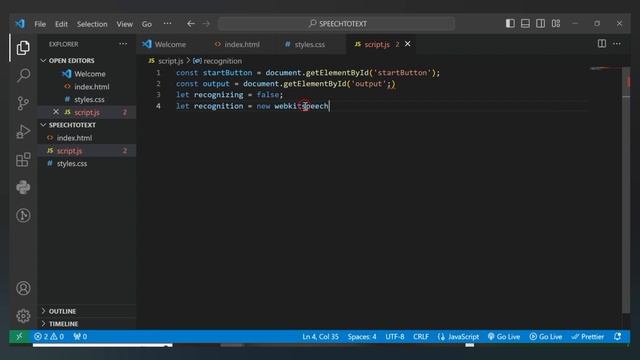Close script.js in Open Editors list
The image size is (640, 360).
pyautogui.click(x=56, y=112)
